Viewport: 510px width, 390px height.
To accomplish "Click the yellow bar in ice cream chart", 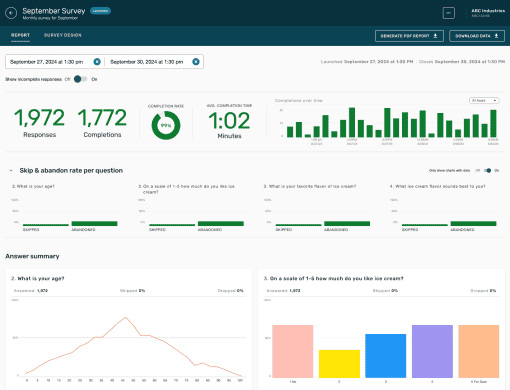I will pyautogui.click(x=339, y=364).
